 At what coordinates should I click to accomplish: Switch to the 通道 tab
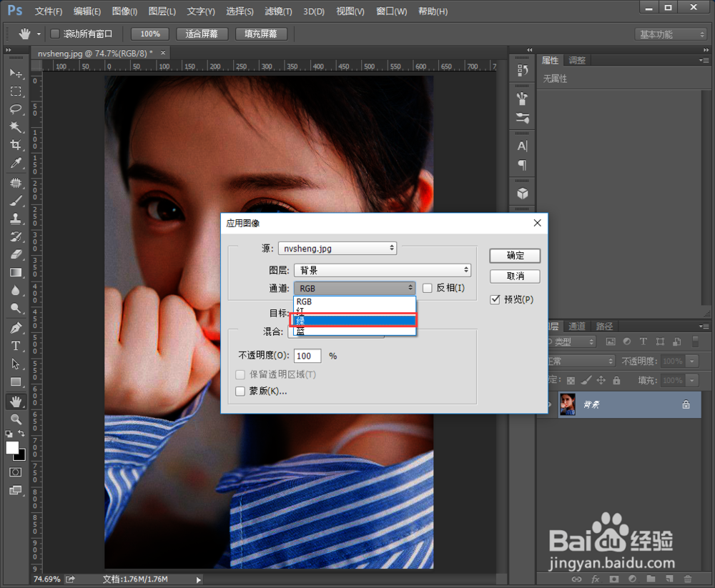pyautogui.click(x=577, y=327)
